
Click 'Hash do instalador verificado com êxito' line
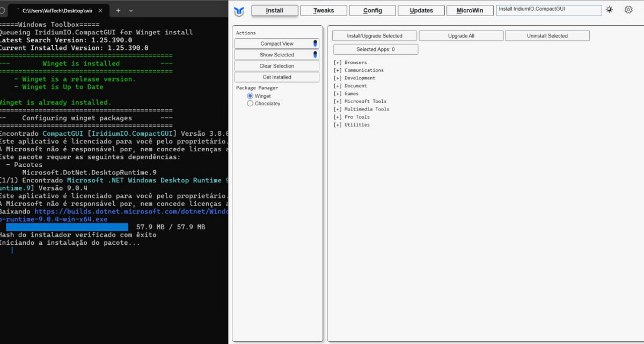pos(78,235)
